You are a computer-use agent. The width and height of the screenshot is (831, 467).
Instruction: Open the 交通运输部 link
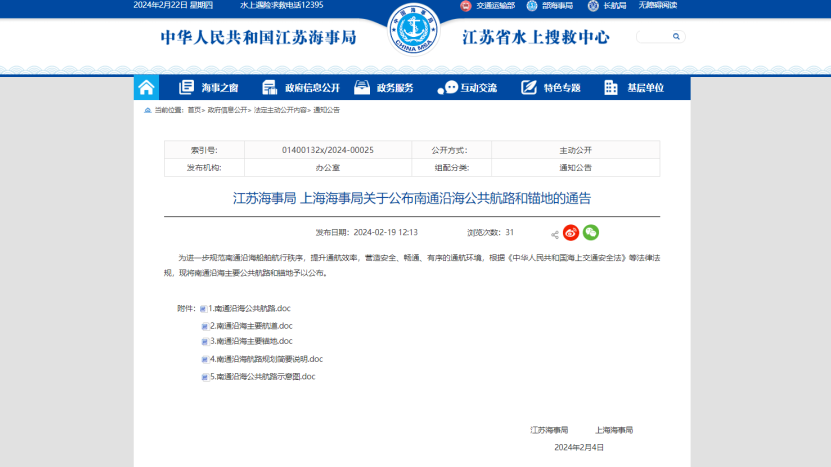[x=495, y=5]
